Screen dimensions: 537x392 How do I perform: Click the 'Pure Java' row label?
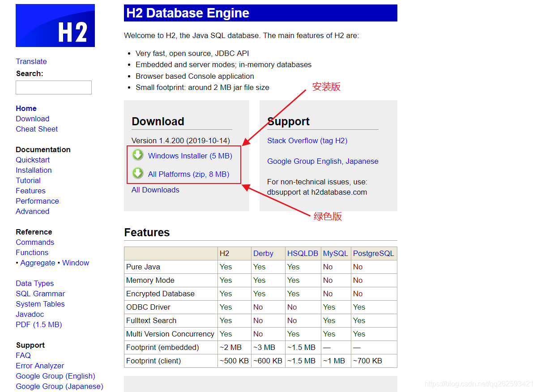[143, 267]
